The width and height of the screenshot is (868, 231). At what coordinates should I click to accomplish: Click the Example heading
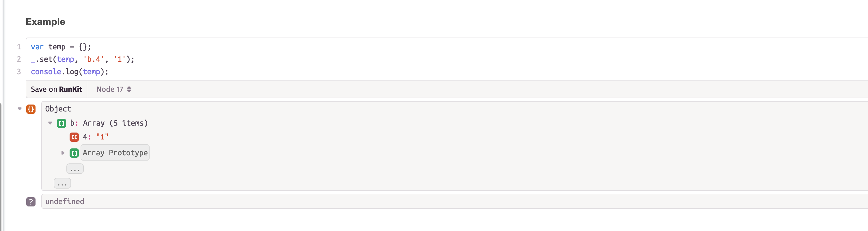tap(46, 22)
